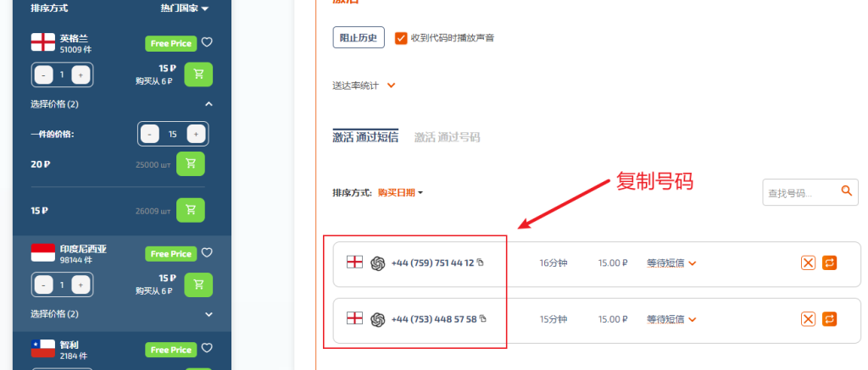The image size is (868, 370).
Task: Click the England flag in the sidebar list
Action: (x=42, y=42)
